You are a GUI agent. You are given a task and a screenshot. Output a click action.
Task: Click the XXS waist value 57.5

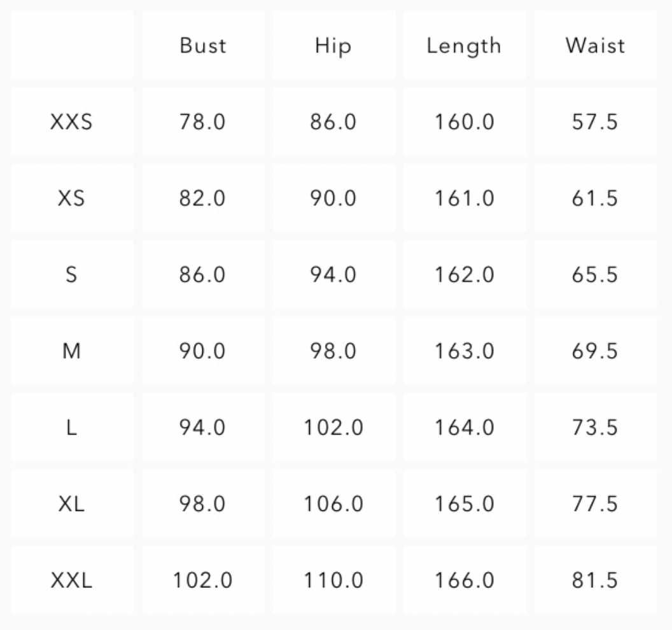coord(595,122)
